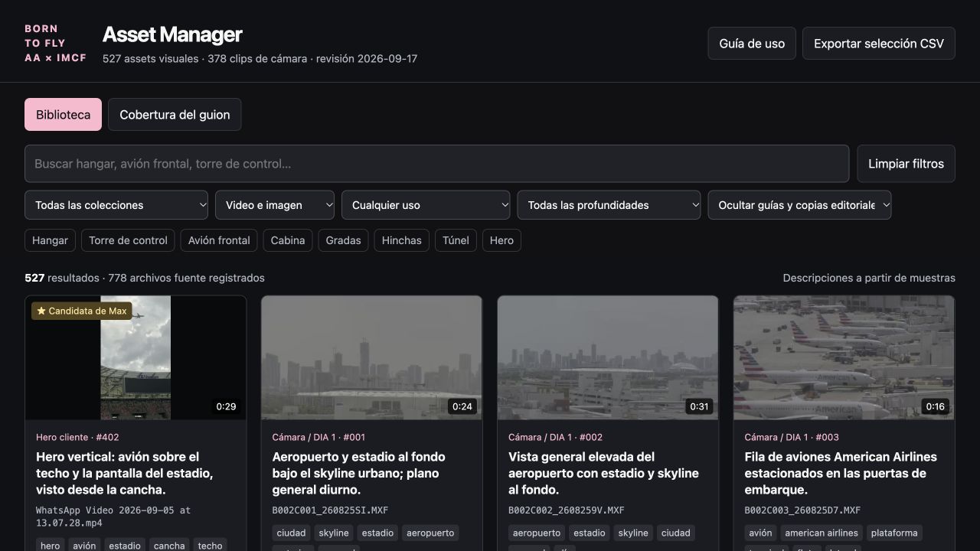This screenshot has width=980, height=551.
Task: Click the Candidata de Max star badge
Action: pos(82,311)
